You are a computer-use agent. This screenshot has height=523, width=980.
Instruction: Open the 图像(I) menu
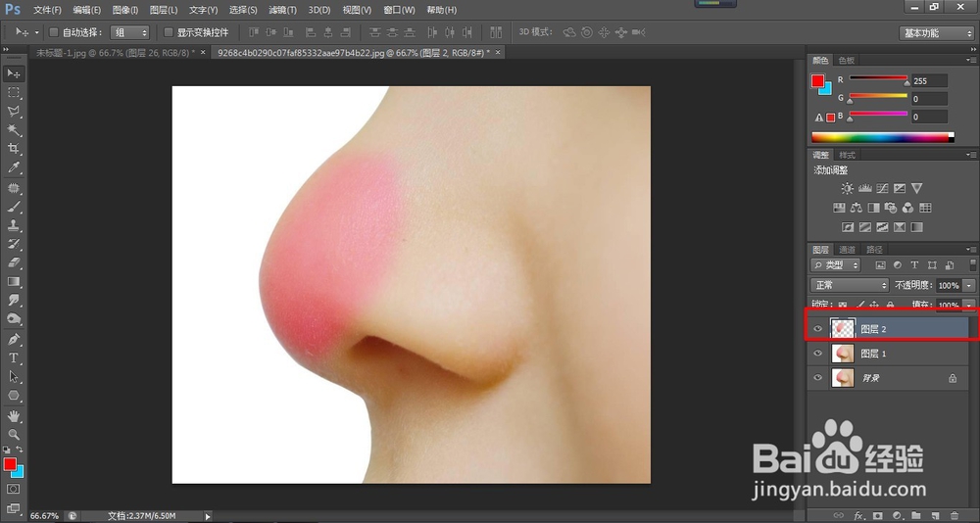pyautogui.click(x=125, y=10)
